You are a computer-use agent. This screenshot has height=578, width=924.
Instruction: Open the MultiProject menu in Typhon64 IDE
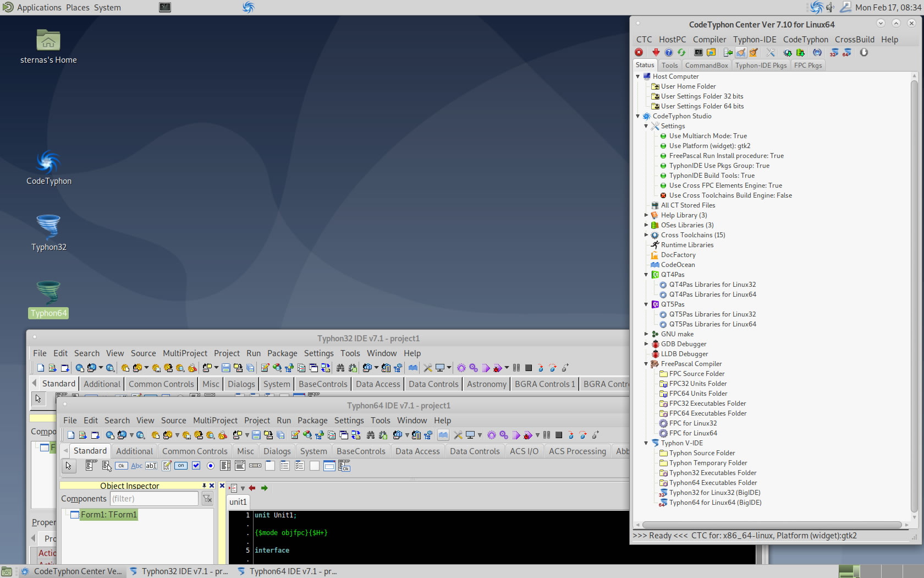pyautogui.click(x=215, y=421)
